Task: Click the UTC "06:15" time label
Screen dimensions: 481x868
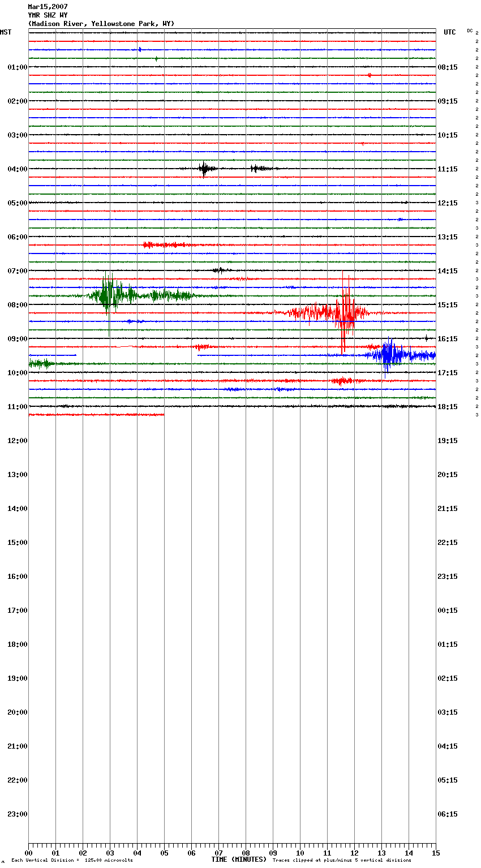Action: point(448,814)
